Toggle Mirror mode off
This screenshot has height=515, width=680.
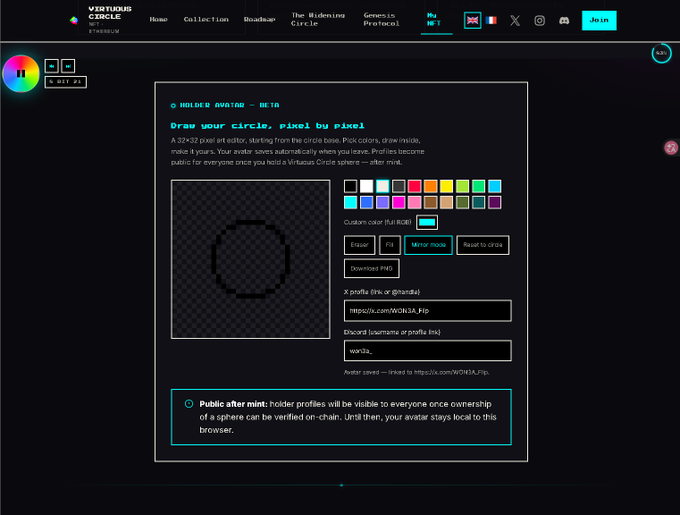428,245
